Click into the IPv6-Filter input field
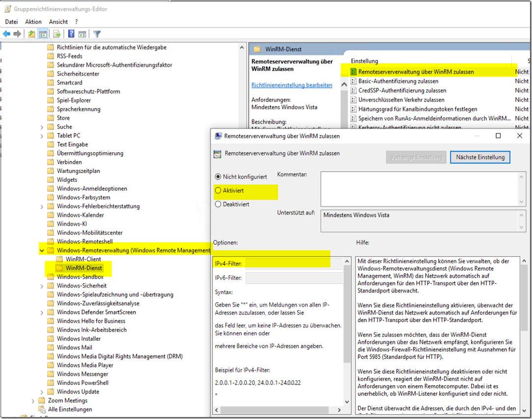Screen dimensions: 532x419 click(x=295, y=278)
